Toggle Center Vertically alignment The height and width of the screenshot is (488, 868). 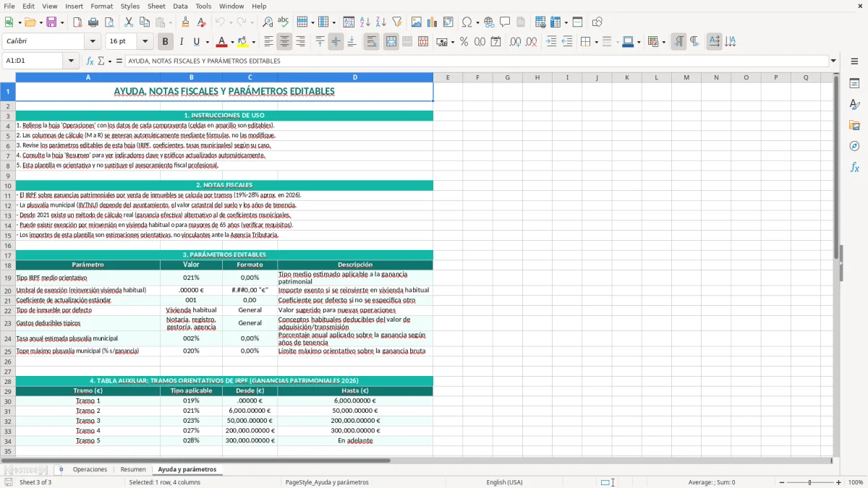coord(336,42)
